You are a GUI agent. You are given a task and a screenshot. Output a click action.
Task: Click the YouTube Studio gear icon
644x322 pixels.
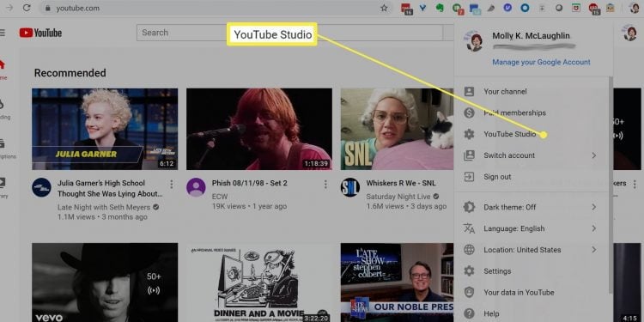(x=469, y=134)
